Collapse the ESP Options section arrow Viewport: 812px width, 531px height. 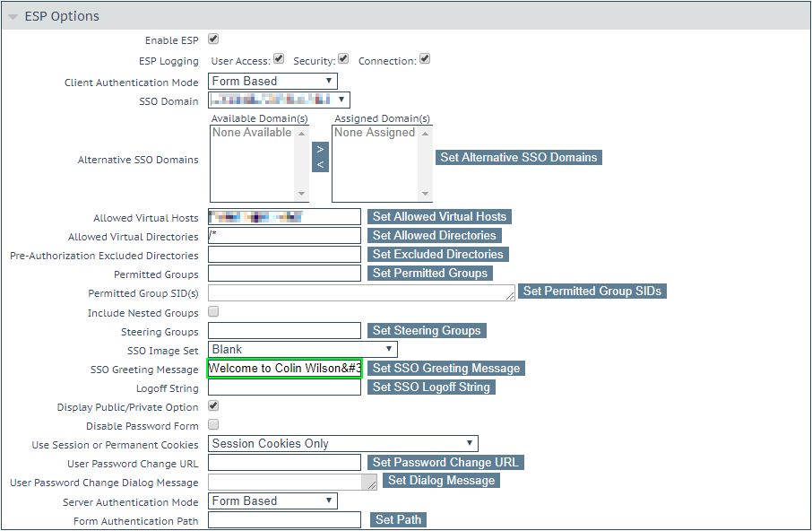tap(12, 15)
